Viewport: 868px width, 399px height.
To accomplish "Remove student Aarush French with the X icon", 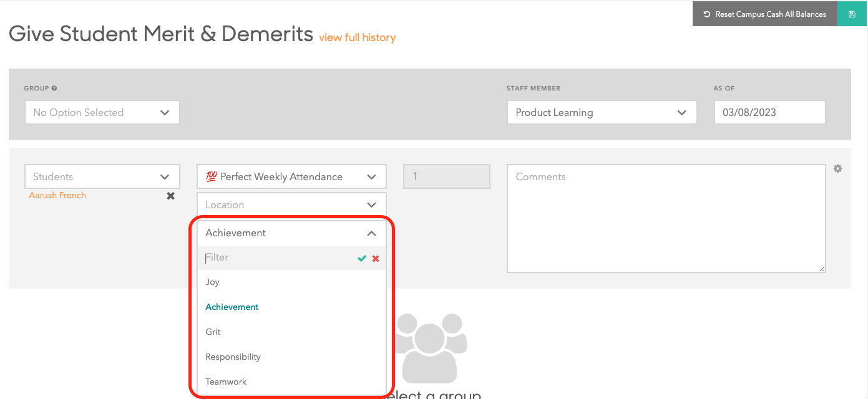I will coord(170,196).
